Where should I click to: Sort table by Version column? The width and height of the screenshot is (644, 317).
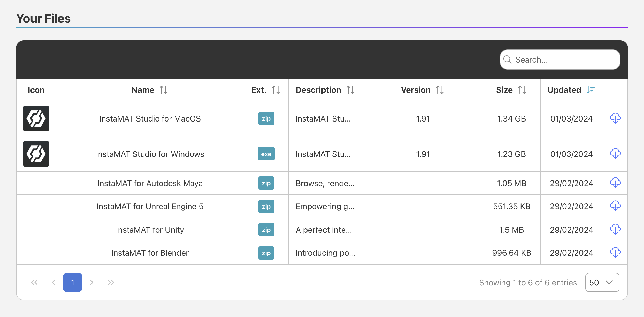(x=440, y=90)
